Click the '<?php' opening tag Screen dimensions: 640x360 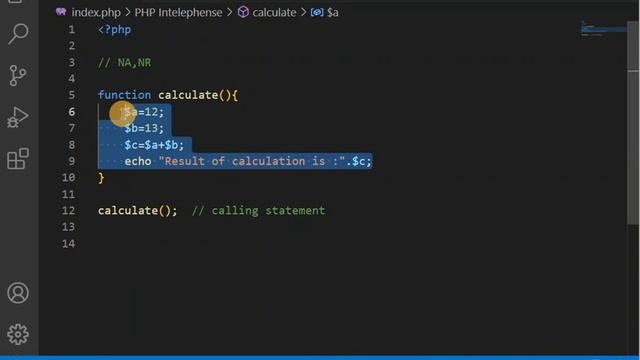pyautogui.click(x=115, y=30)
